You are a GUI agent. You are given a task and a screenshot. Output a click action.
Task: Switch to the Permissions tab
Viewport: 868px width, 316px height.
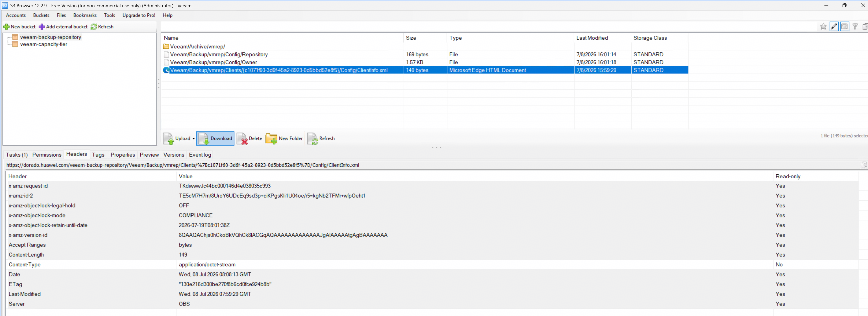point(47,155)
